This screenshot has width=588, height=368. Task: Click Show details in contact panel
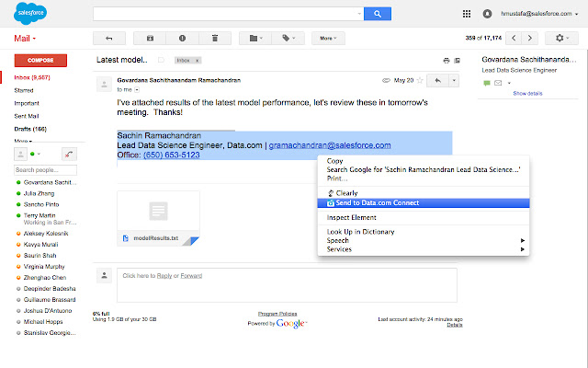click(527, 93)
